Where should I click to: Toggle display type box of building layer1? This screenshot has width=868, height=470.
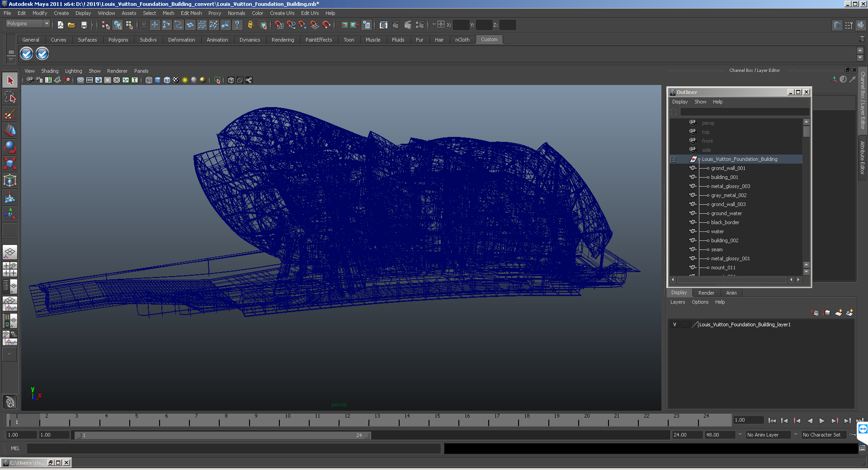coord(685,324)
